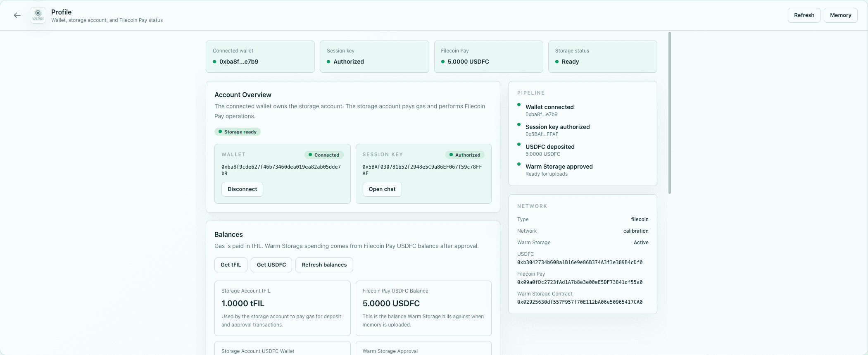Select the Filecoin Pay 5.0000 USDFC card
Screen dimensions: 868x355
click(488, 57)
